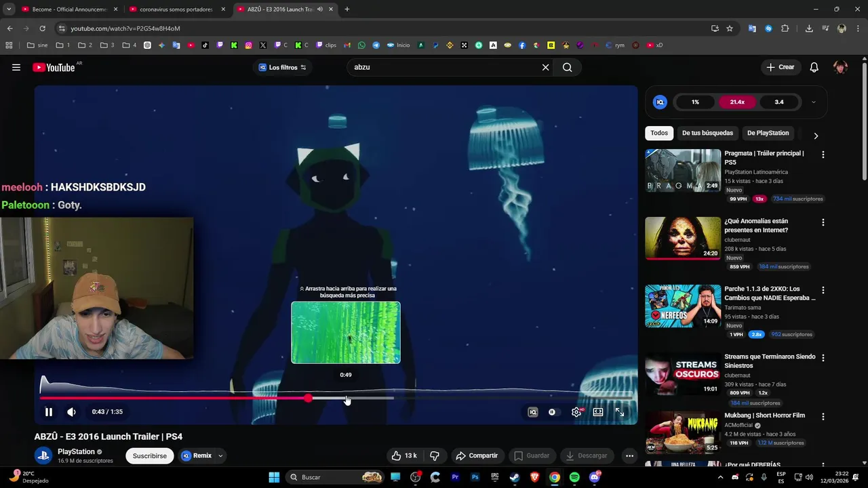
Task: Open options for Mukbang Short Horror Film
Action: pyautogui.click(x=823, y=416)
